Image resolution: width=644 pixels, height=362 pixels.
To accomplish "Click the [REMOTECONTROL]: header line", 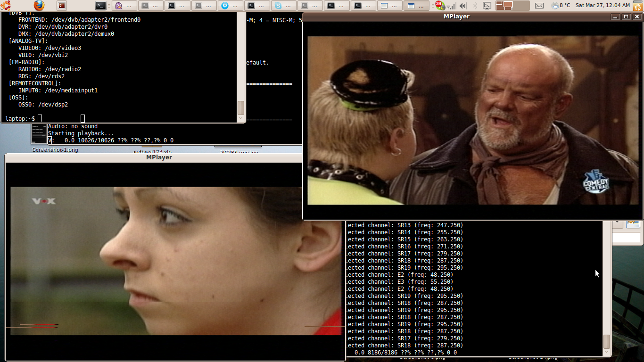I will (35, 83).
